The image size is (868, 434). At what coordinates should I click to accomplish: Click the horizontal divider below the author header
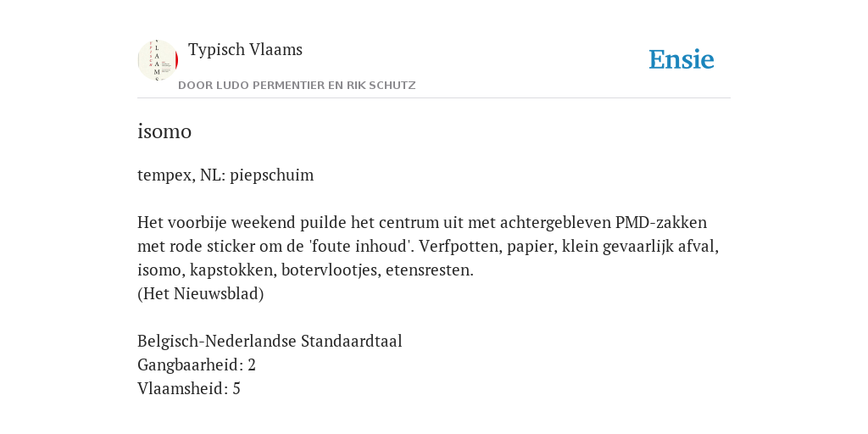[x=434, y=98]
